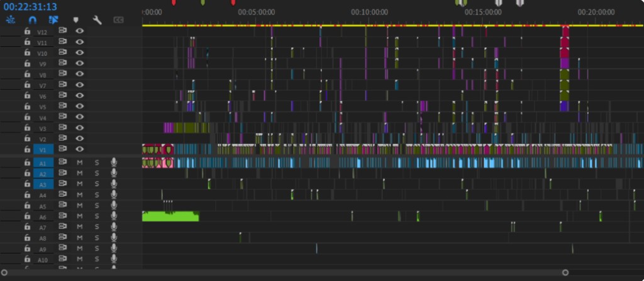Toggle lock on audio track A9

point(27,248)
